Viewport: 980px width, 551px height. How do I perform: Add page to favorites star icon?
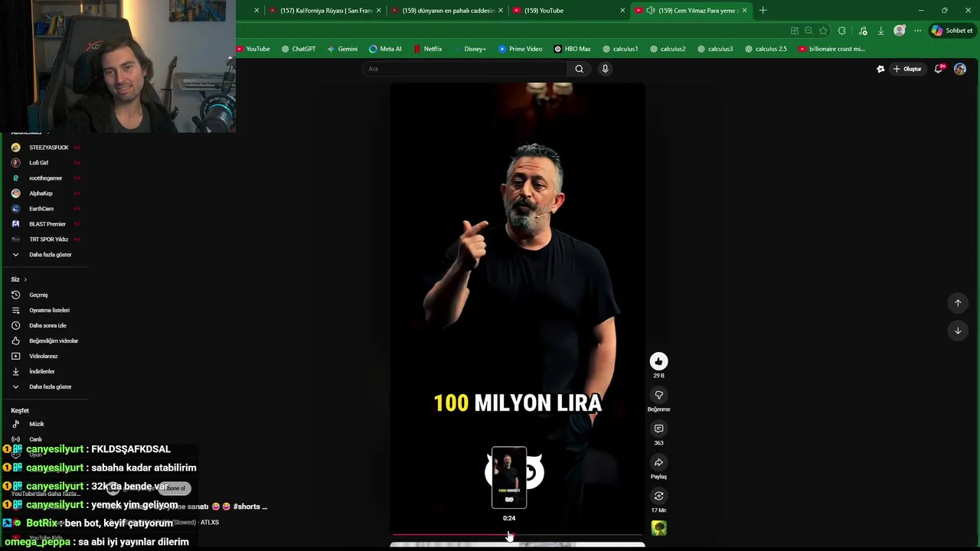coord(823,31)
